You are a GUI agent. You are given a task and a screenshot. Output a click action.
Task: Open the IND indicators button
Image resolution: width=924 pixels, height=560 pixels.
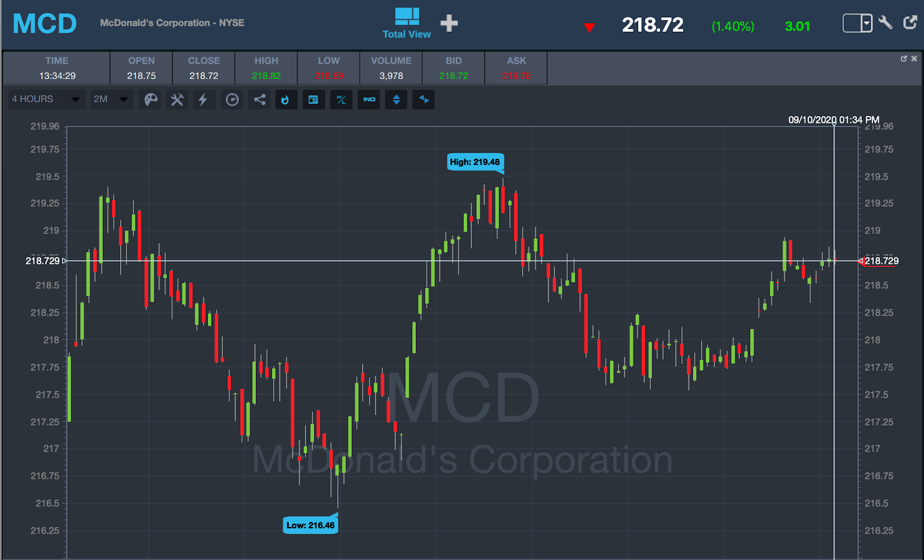click(369, 100)
